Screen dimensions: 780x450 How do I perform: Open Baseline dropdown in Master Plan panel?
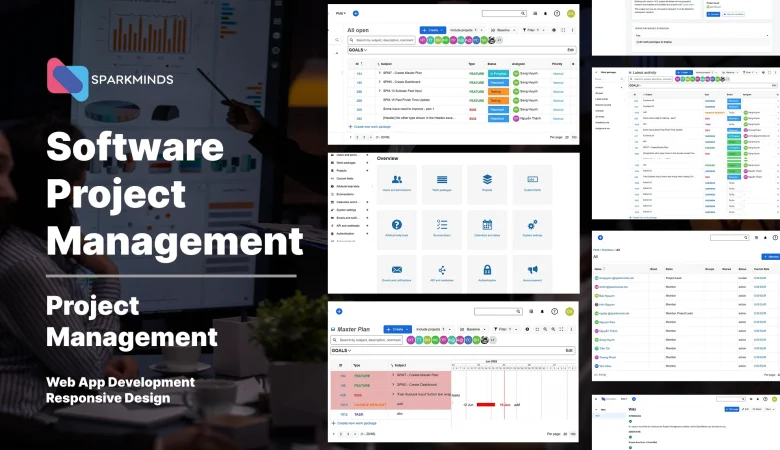[x=473, y=329]
